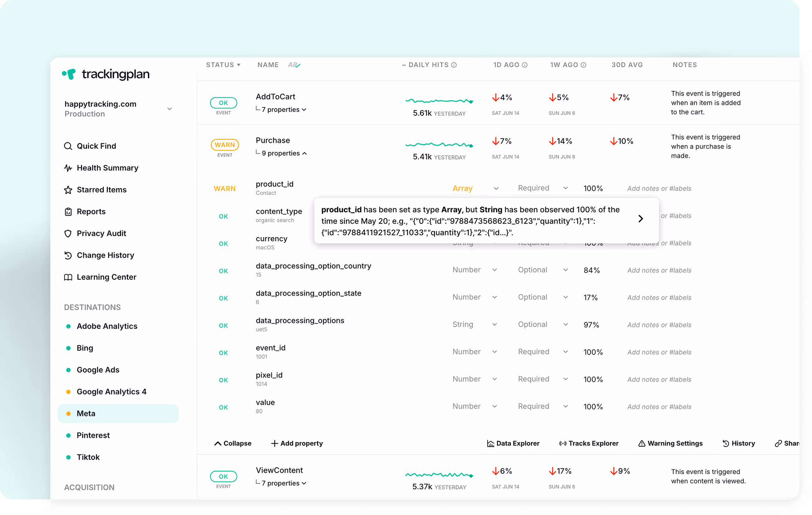
Task: Click the ViewContent OK status badge
Action: 223,476
